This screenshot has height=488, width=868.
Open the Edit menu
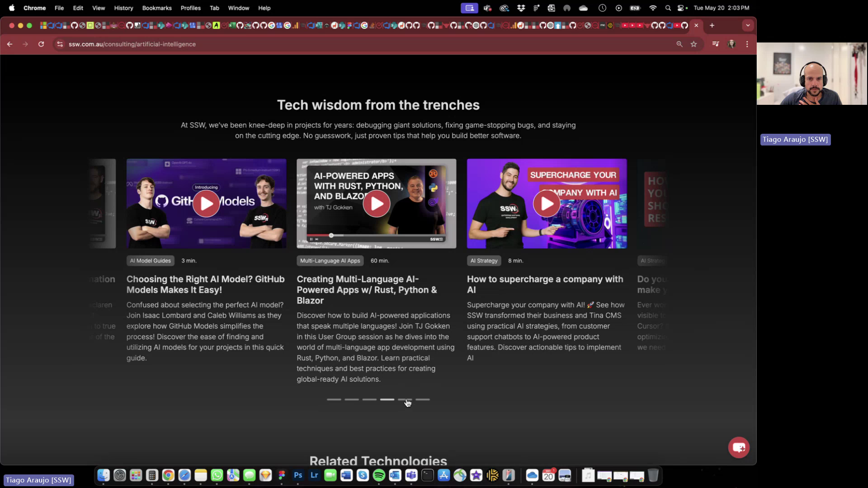coord(78,8)
